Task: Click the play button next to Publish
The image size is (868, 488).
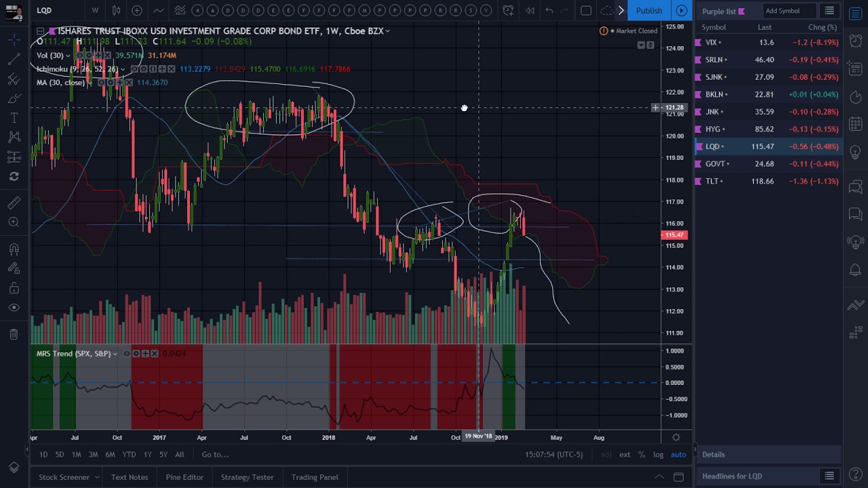Action: [x=682, y=10]
